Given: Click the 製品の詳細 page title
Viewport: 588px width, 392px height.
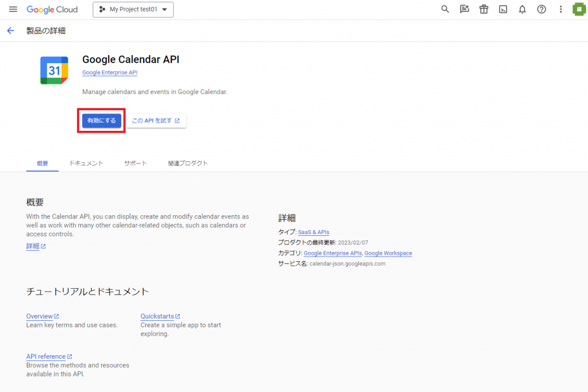Looking at the screenshot, I should (46, 31).
